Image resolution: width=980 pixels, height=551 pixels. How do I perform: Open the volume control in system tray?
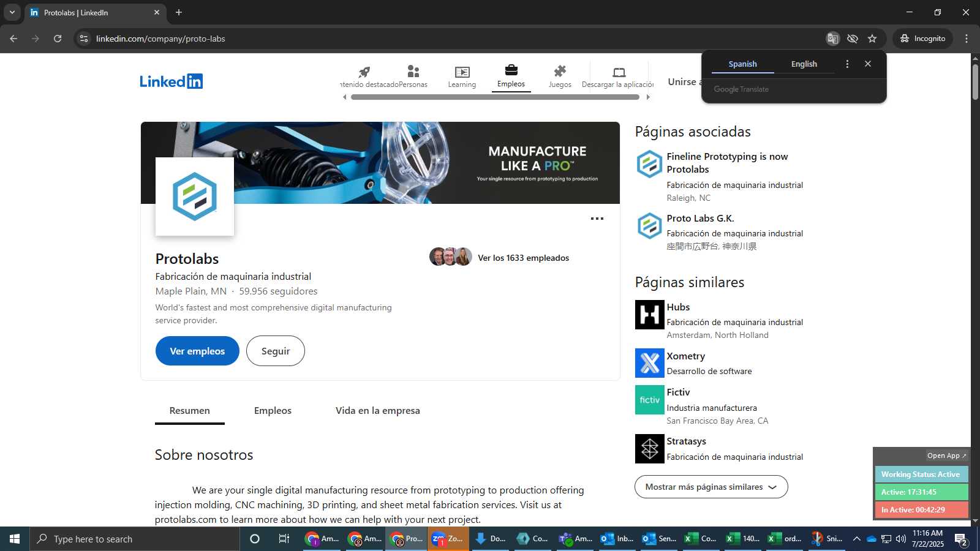[x=900, y=539]
